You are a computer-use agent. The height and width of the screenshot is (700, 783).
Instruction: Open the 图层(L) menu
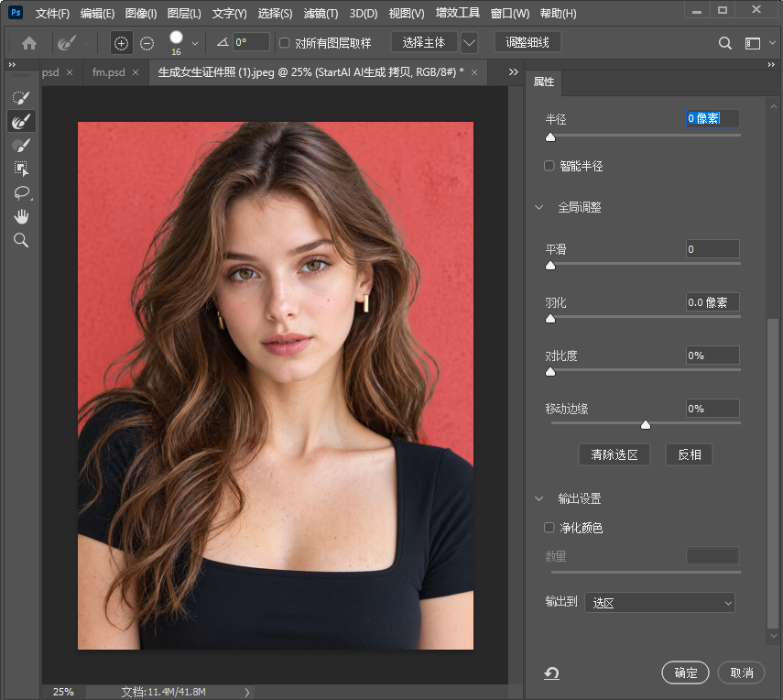[184, 14]
